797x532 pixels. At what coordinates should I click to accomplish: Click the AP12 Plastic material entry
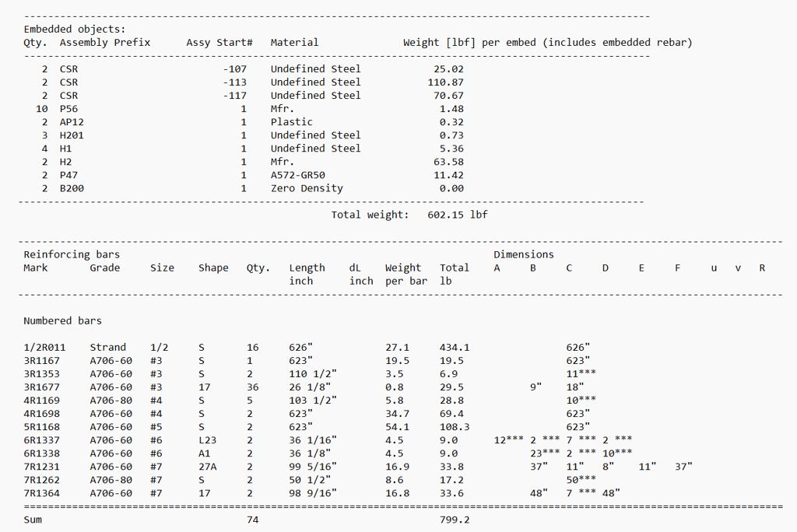291,122
